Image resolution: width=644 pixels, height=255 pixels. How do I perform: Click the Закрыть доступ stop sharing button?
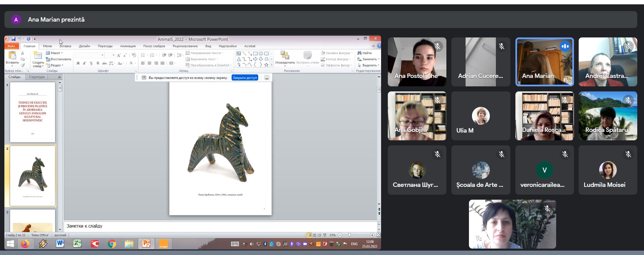(245, 78)
